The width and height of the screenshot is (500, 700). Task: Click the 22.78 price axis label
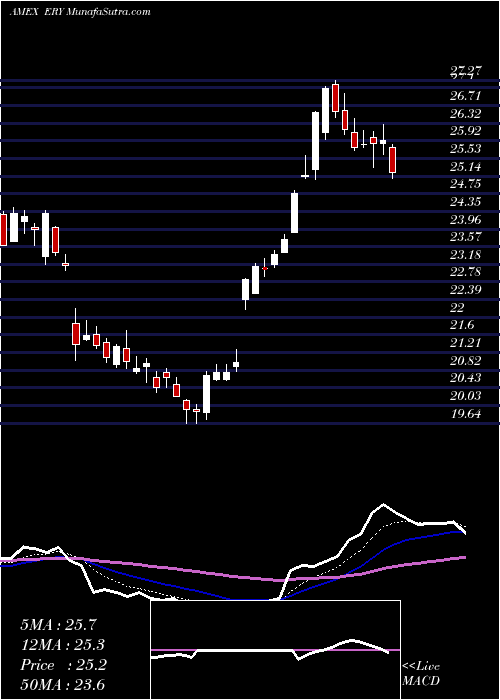[x=465, y=272]
